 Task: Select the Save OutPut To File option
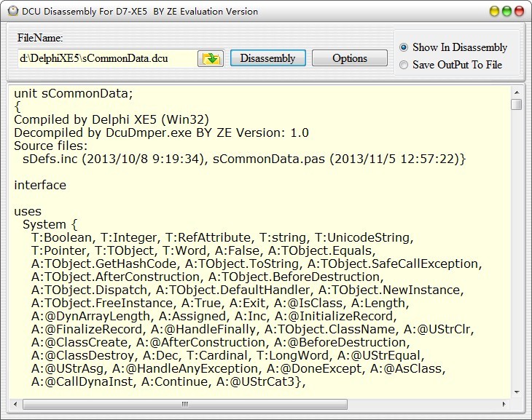(404, 65)
